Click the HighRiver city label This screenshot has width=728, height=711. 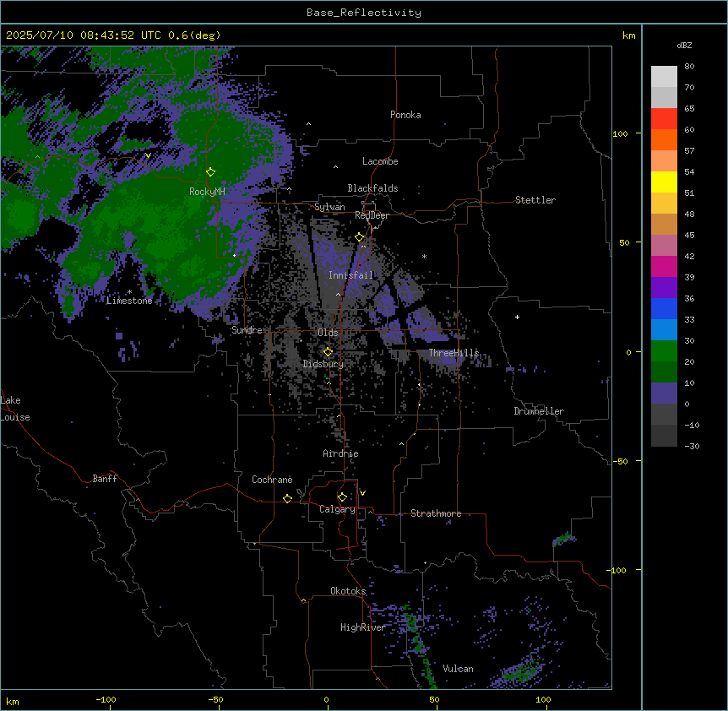click(362, 627)
